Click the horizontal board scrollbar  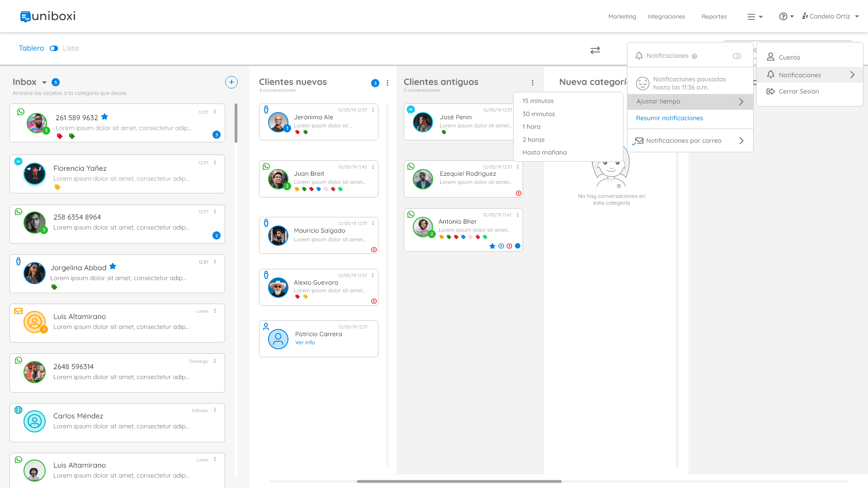pos(459,481)
